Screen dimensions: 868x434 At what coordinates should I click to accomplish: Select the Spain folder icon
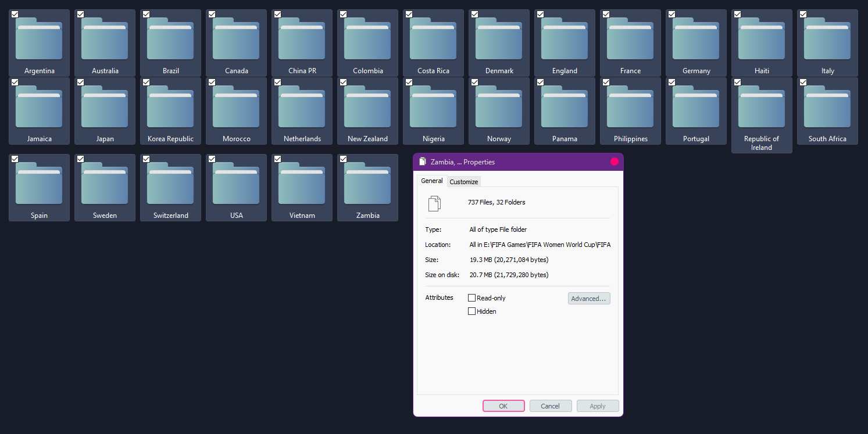[x=39, y=184]
